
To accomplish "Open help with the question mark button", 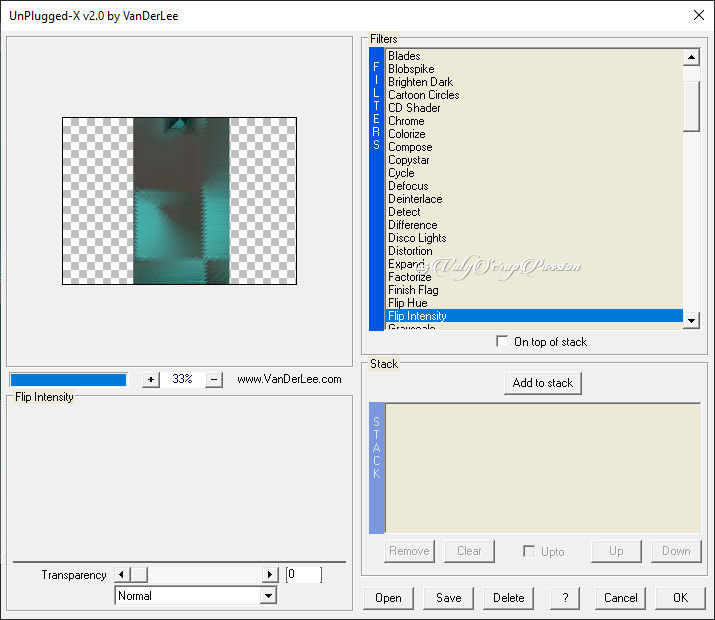I will (x=565, y=598).
